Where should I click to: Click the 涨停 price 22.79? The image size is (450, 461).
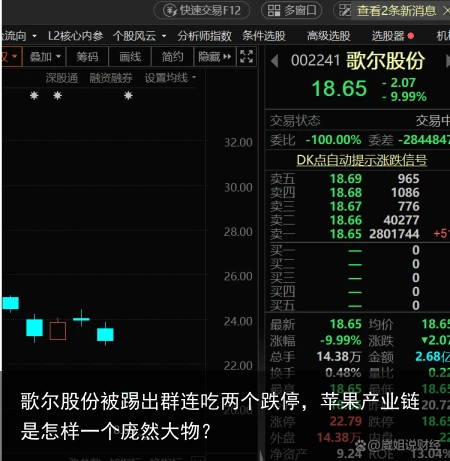click(x=346, y=421)
